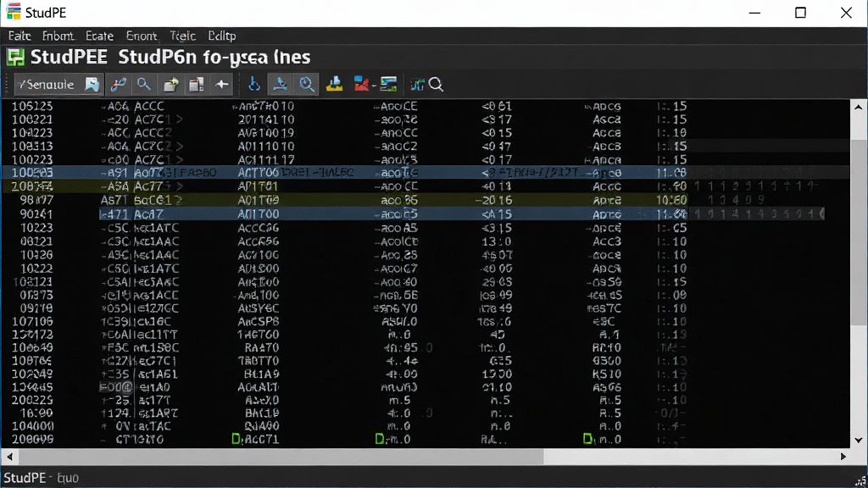
Task: Select the row starting with 104223
Action: [x=426, y=133]
